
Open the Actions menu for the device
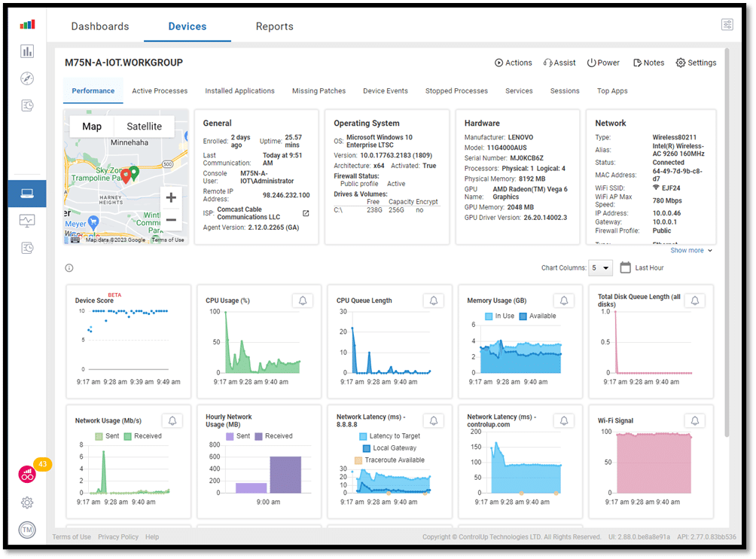point(514,63)
